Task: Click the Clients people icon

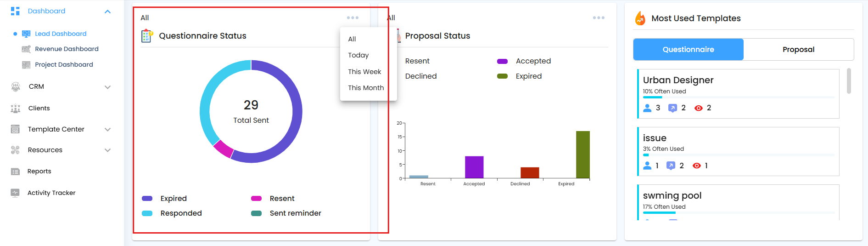Action: click(16, 109)
